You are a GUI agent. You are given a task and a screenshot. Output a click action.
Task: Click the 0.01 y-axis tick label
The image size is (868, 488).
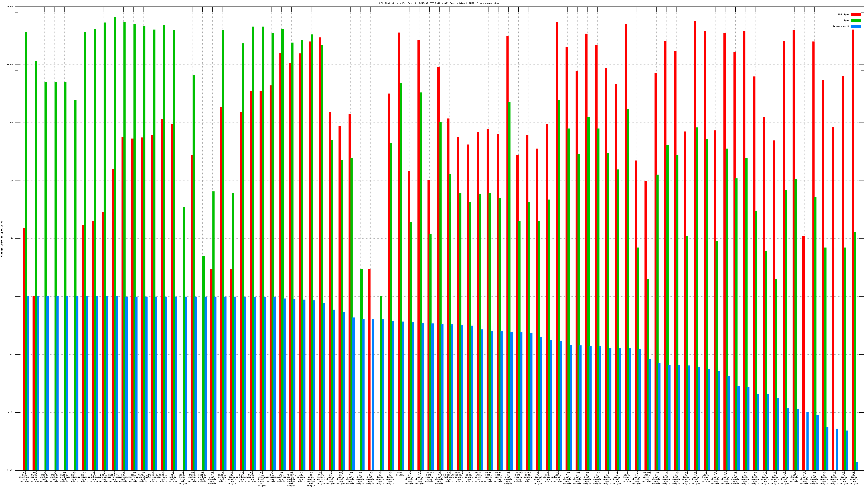pyautogui.click(x=11, y=413)
